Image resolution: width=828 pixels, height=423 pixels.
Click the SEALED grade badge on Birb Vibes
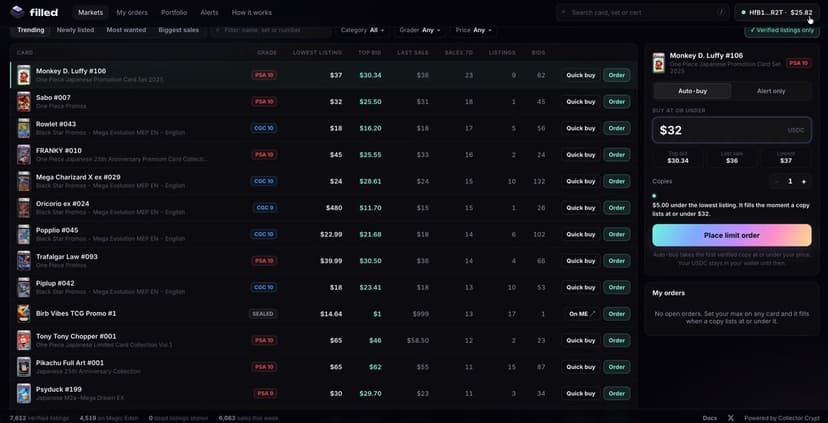[x=263, y=314]
